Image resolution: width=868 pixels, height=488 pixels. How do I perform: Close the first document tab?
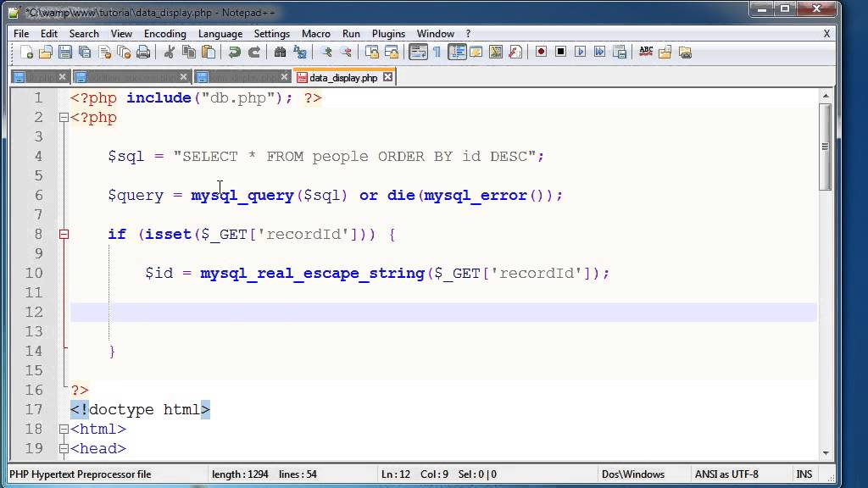[x=62, y=77]
